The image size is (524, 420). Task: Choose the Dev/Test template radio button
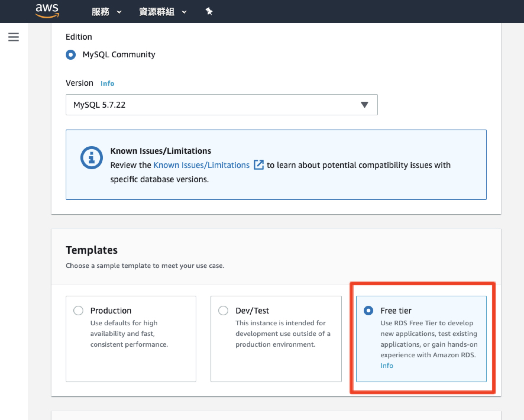223,311
